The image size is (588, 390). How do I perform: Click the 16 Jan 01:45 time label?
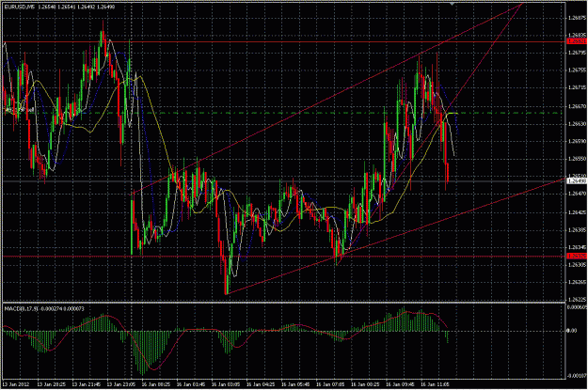click(191, 384)
